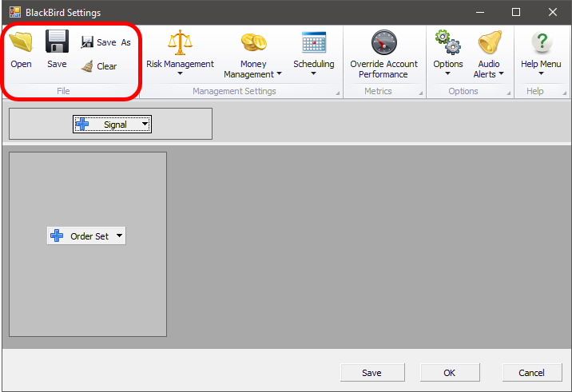Open Options group dialog launcher corner
This screenshot has height=392, width=572.
coord(509,93)
